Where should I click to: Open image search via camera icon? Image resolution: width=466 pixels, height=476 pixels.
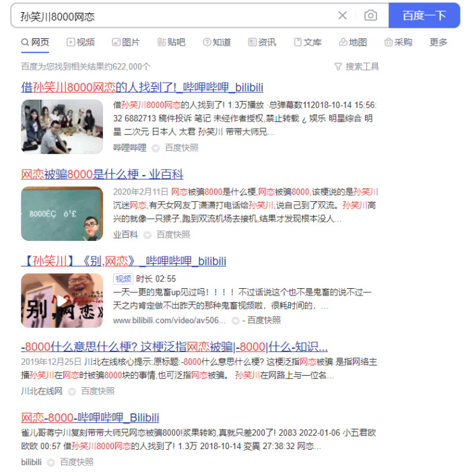[x=370, y=15]
